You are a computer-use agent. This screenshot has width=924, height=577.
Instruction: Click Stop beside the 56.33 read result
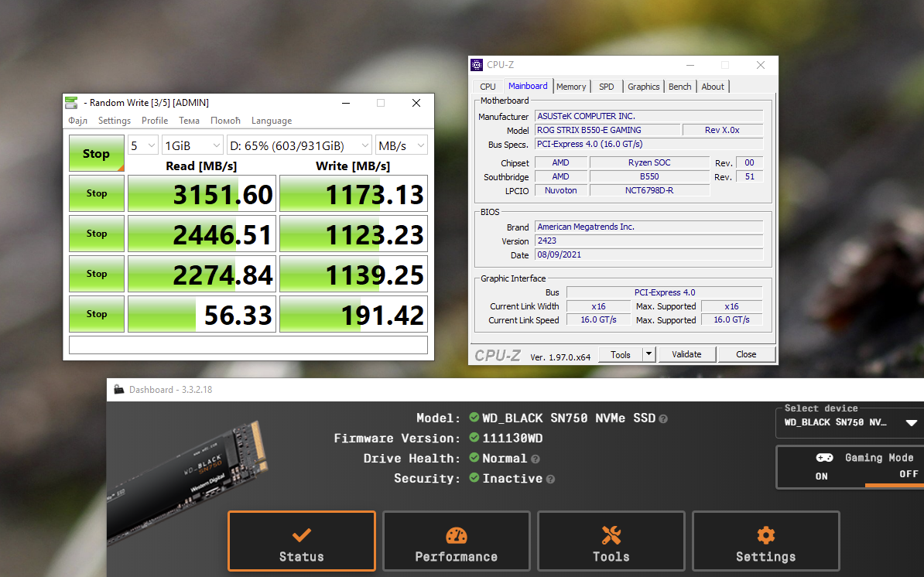[x=97, y=314]
